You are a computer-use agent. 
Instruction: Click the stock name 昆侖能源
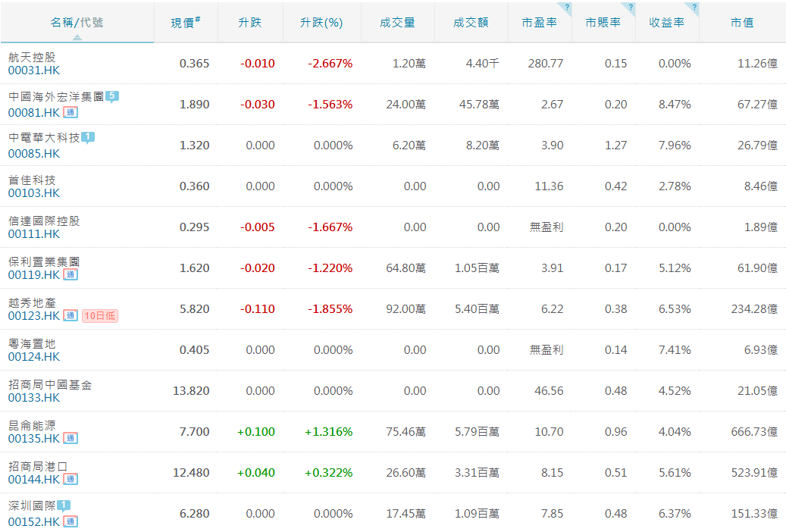32,426
